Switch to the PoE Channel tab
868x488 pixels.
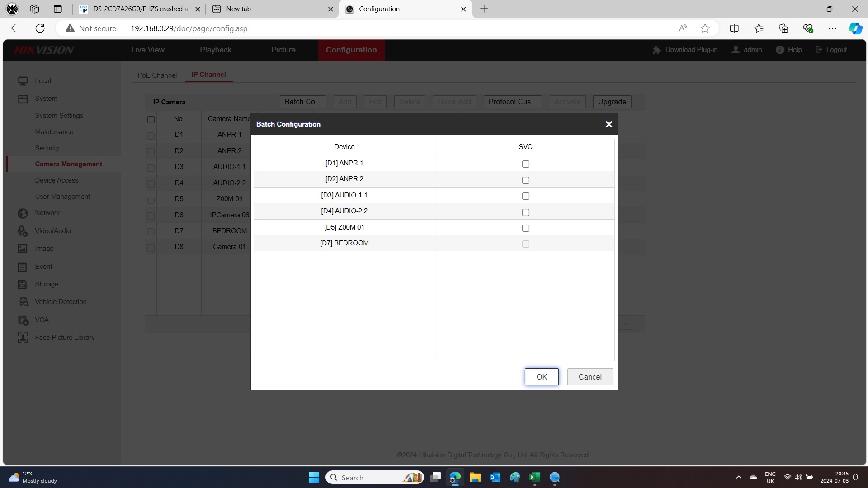(x=157, y=75)
